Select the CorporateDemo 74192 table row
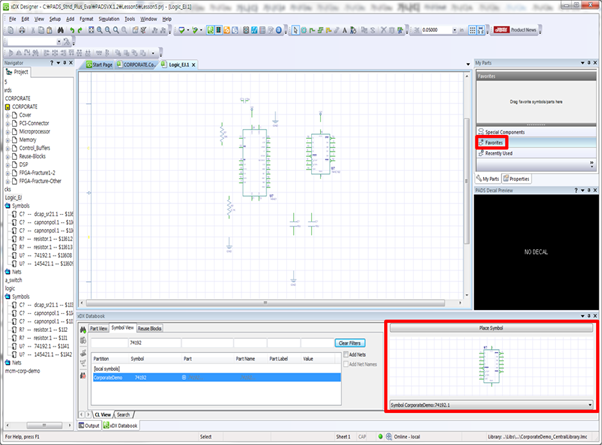 click(x=217, y=377)
